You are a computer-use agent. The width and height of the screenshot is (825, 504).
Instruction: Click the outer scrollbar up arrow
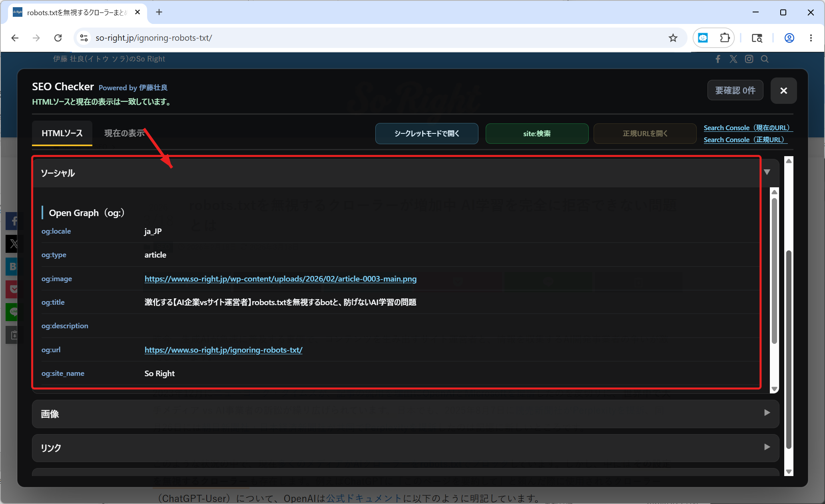[789, 161]
